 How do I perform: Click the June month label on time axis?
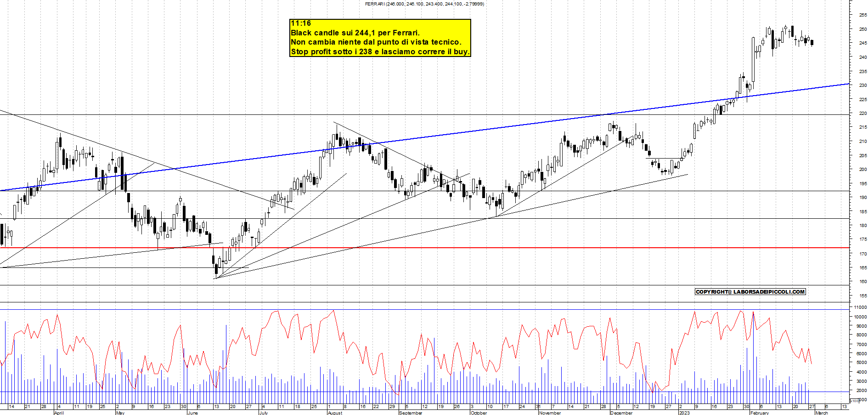[x=193, y=413]
